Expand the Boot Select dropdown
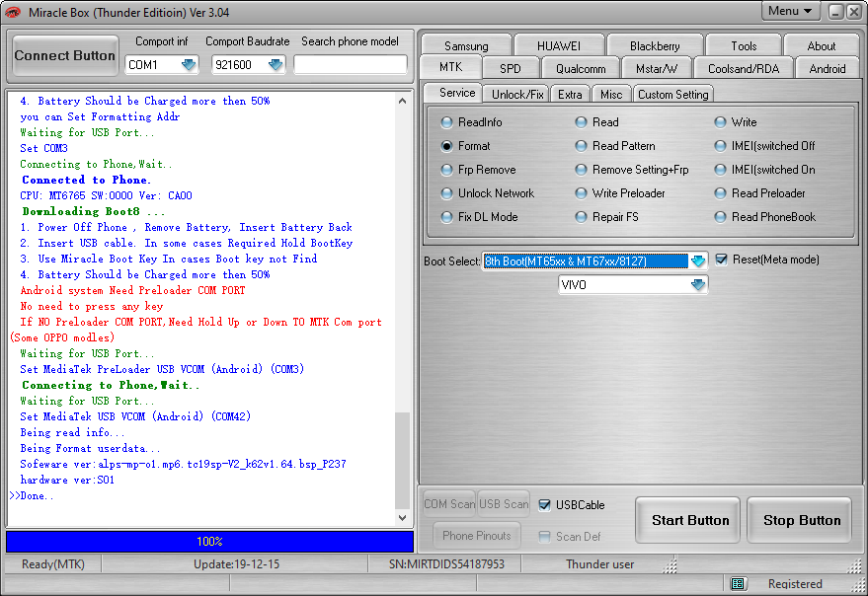This screenshot has height=596, width=868. [698, 261]
